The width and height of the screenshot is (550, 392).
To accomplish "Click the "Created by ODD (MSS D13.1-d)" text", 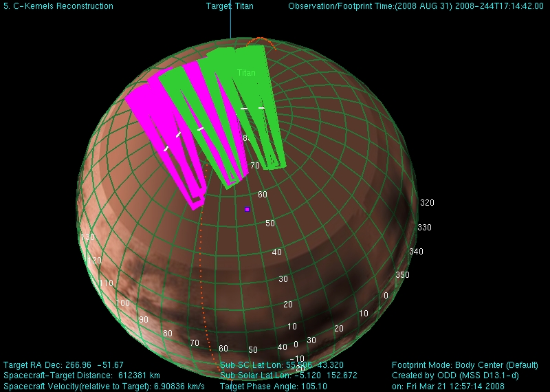I will 455,375.
